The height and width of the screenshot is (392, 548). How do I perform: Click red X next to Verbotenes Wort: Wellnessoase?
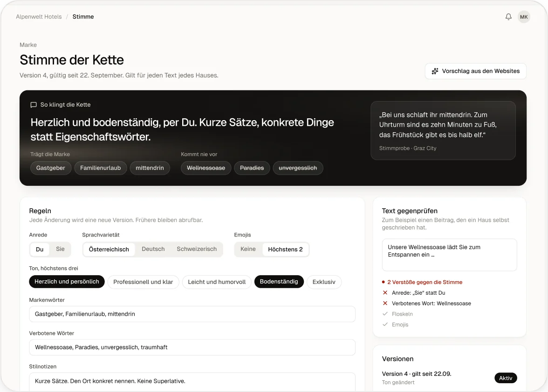pyautogui.click(x=385, y=304)
